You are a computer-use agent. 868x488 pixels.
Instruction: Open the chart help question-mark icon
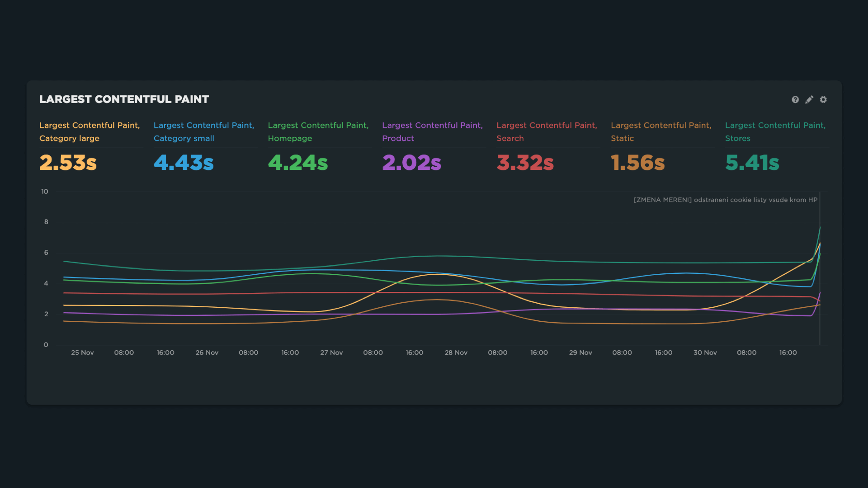point(795,99)
